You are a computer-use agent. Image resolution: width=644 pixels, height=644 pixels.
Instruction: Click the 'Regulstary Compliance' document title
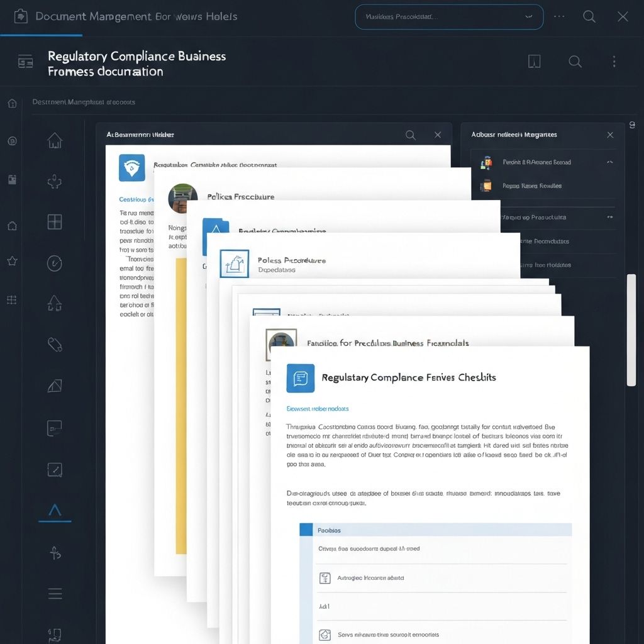(408, 377)
